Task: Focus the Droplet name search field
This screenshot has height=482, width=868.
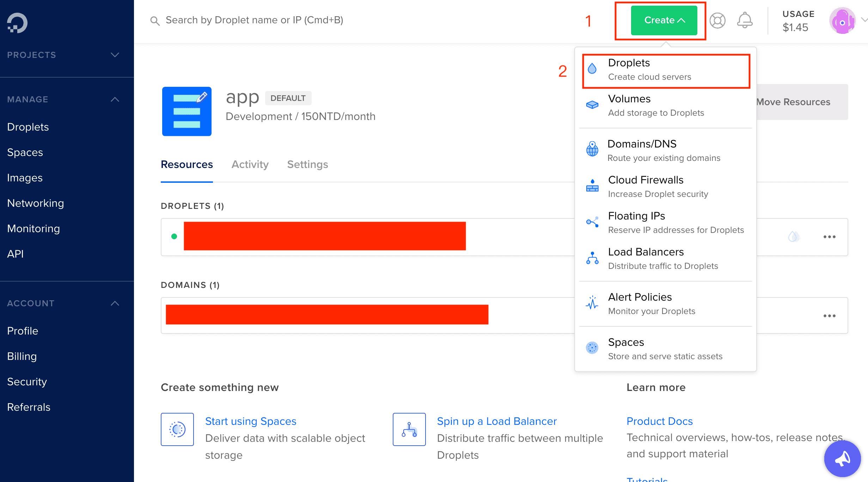Action: pyautogui.click(x=254, y=20)
